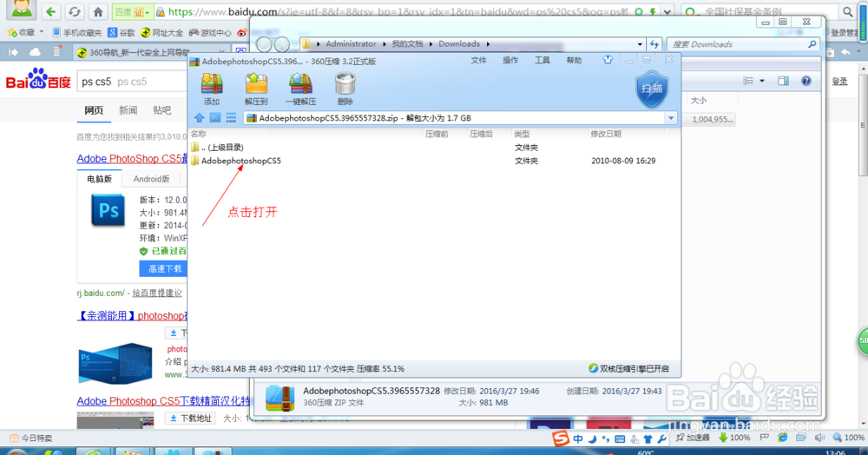Expand the archive path dropdown arrow
The width and height of the screenshot is (868, 455).
tap(671, 118)
